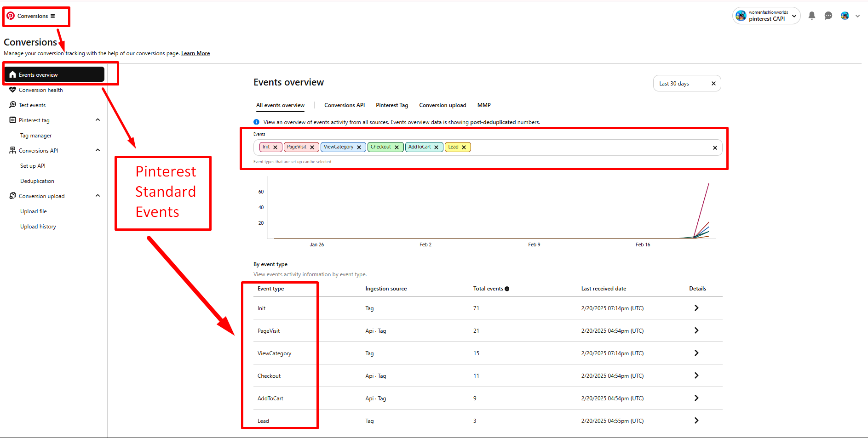Open Conversion health in sidebar
Viewport: 868px width, 438px height.
[x=40, y=90]
